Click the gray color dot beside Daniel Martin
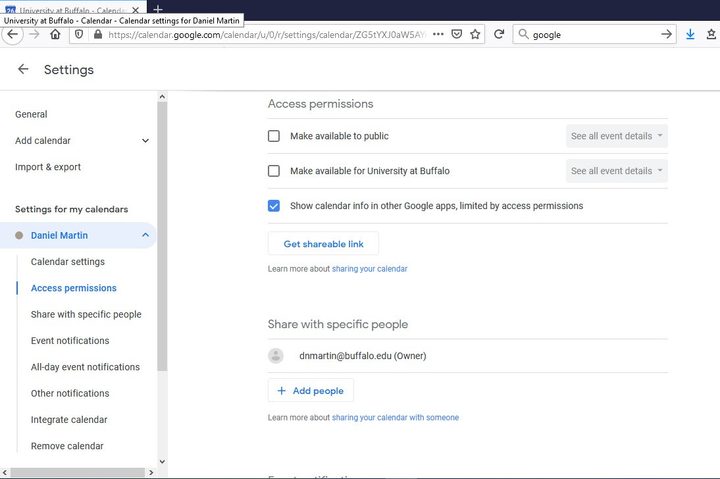This screenshot has height=479, width=720. 19,235
